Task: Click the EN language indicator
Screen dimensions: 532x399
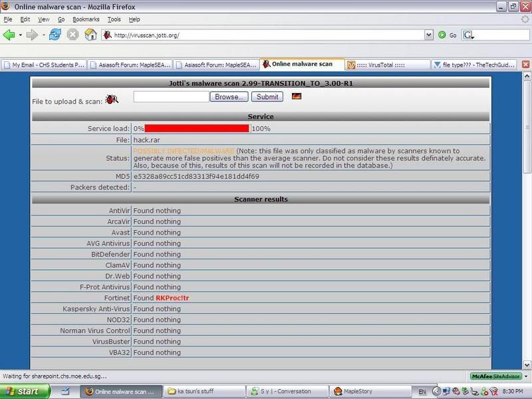Action: pyautogui.click(x=422, y=392)
